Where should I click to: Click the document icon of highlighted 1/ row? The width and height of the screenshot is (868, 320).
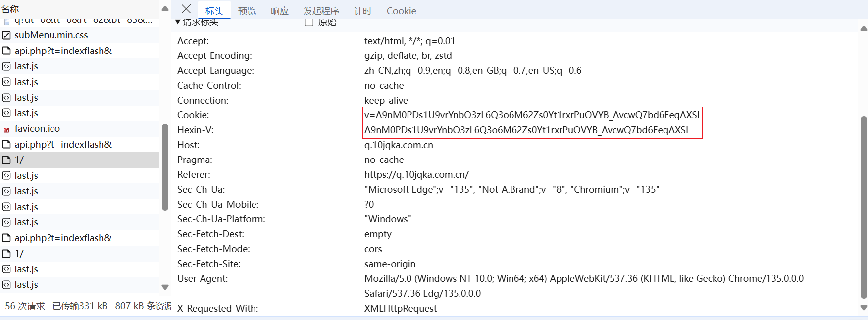(x=6, y=160)
